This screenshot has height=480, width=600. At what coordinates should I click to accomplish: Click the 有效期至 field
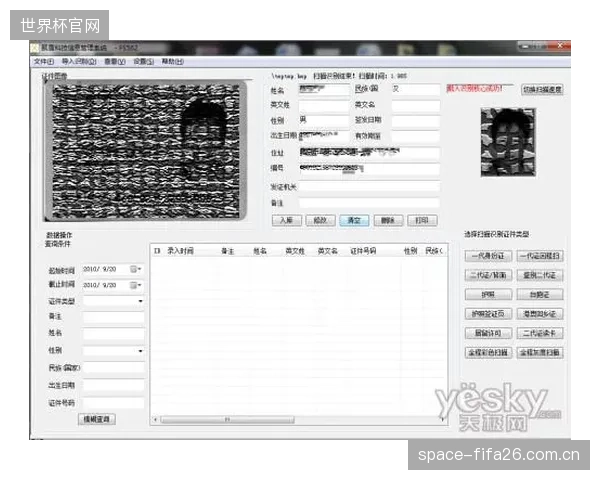(x=416, y=136)
